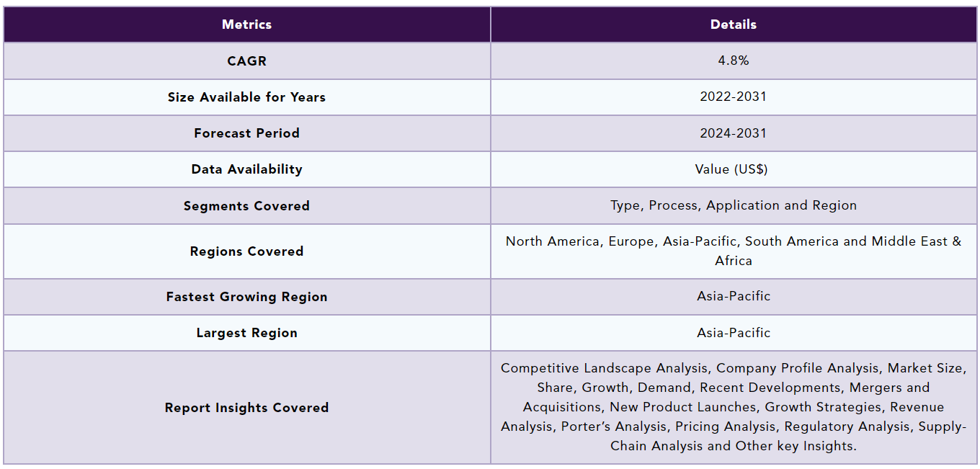Select the Regions Covered label
Screen dimensions: 980x469
pyautogui.click(x=246, y=251)
